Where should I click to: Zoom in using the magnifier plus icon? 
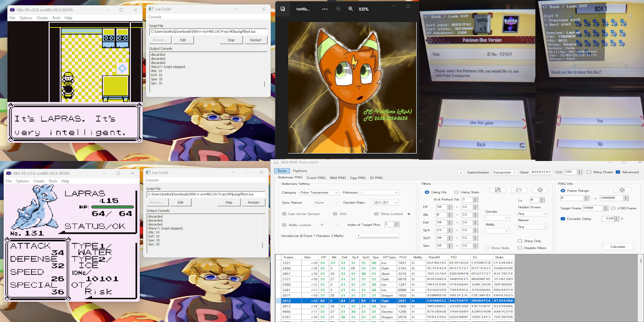click(x=351, y=9)
